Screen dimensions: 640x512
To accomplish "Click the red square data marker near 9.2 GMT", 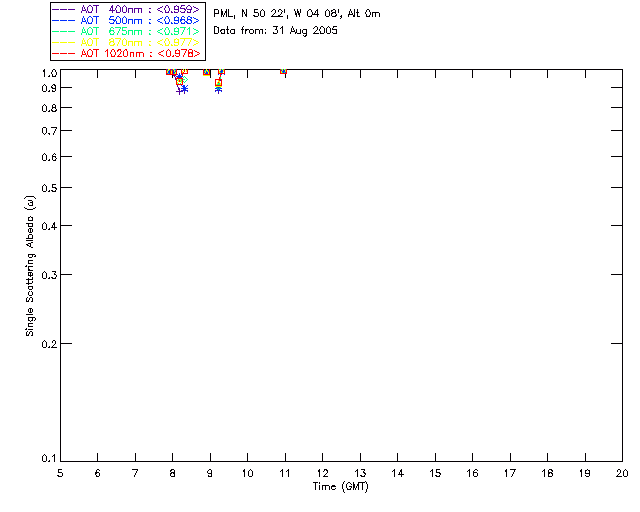I will click(218, 83).
